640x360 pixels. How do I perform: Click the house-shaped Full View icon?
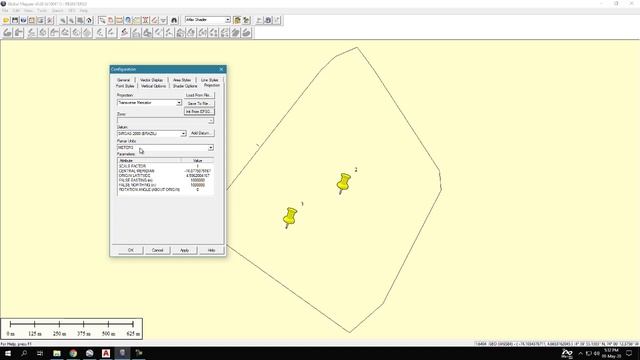(89, 20)
